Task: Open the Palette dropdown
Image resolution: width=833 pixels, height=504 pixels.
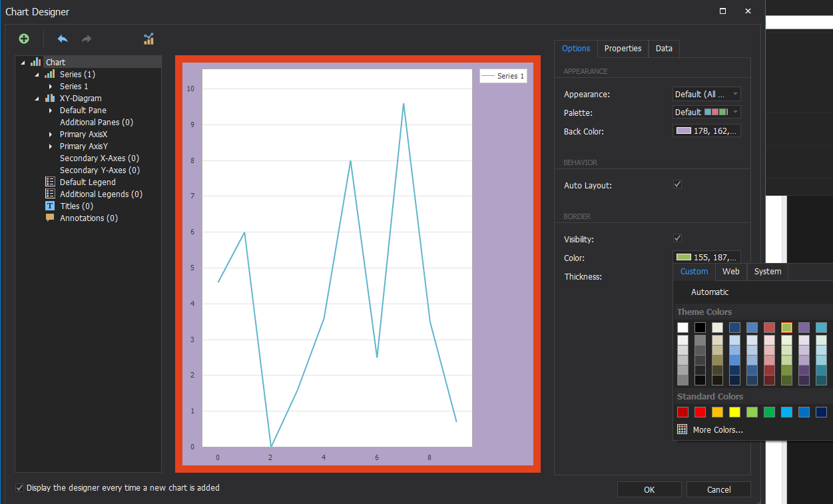Action: click(706, 113)
